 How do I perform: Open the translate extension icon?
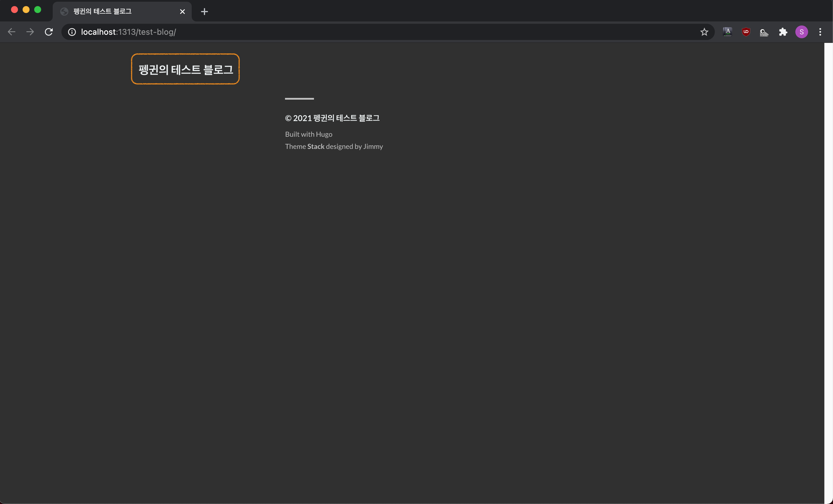(728, 32)
